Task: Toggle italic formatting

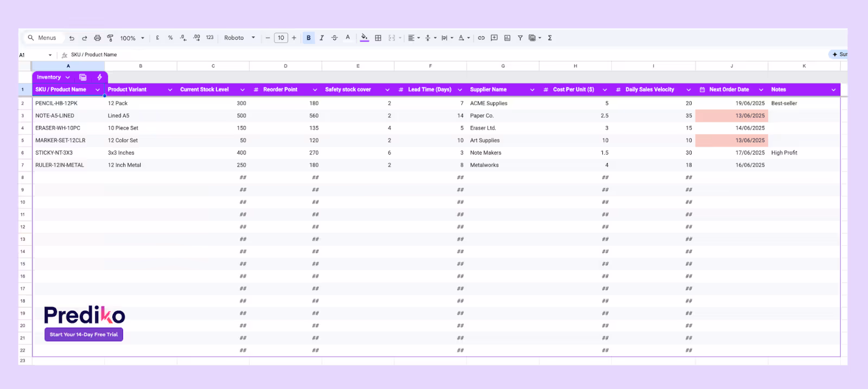Action: 322,38
